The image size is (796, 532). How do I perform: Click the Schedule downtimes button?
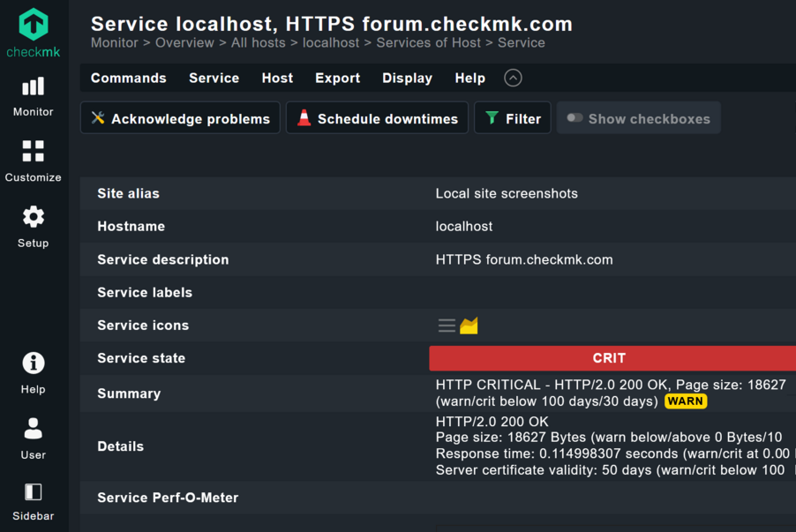pos(377,118)
